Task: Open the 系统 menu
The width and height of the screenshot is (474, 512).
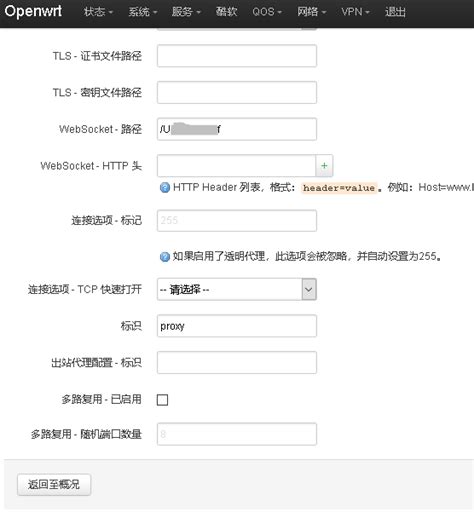Action: point(142,12)
